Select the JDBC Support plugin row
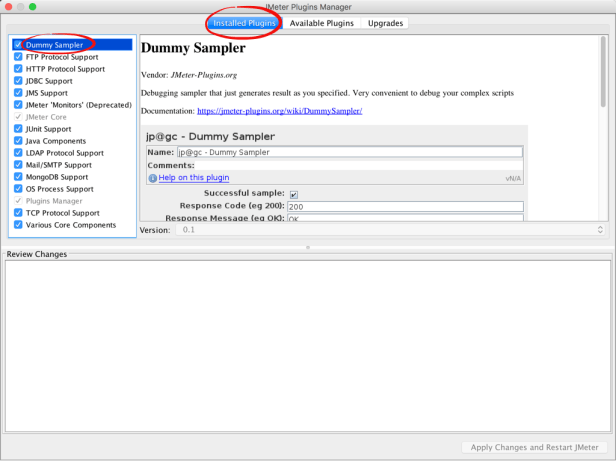616x461 pixels. pos(72,81)
